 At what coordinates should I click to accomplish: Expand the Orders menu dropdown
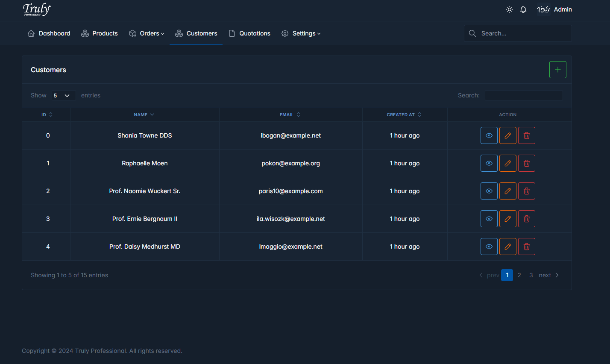point(147,33)
